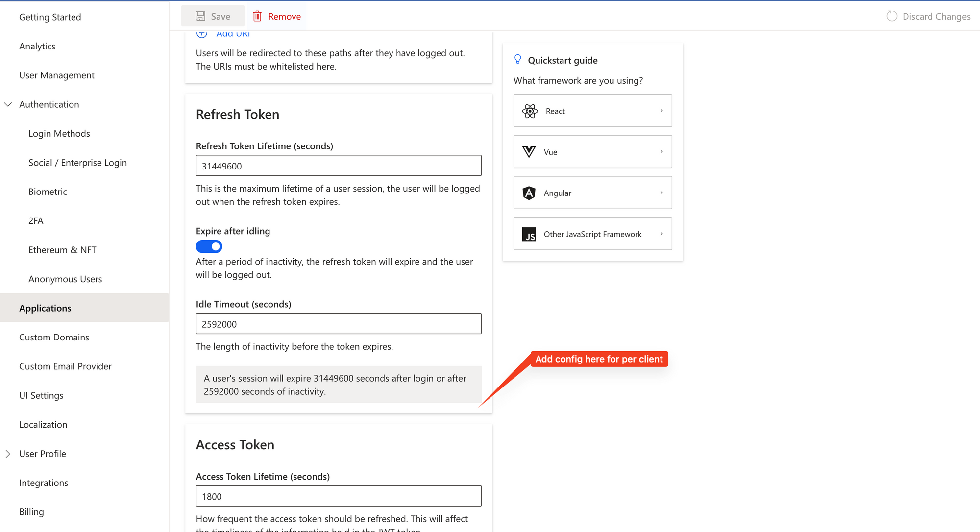Collapse the Authentication section chevron

(x=8, y=104)
